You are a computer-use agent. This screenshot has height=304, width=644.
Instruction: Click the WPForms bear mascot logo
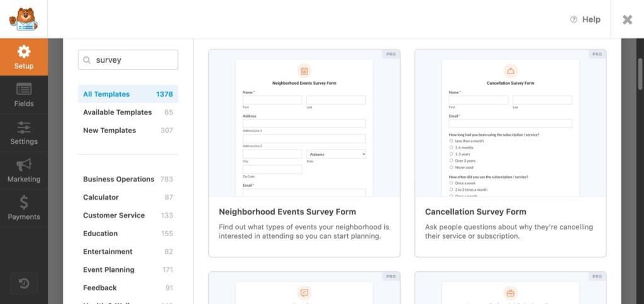click(23, 19)
